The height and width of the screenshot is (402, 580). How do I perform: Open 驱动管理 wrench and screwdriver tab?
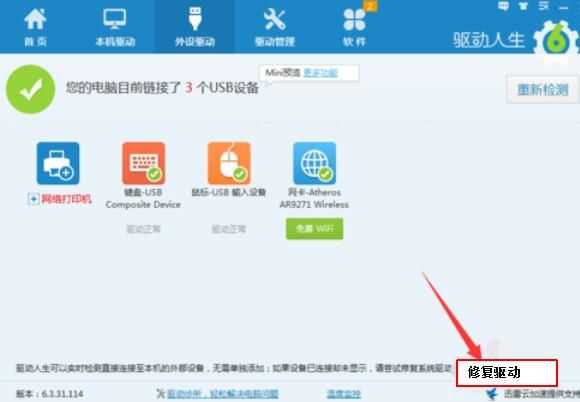274,27
